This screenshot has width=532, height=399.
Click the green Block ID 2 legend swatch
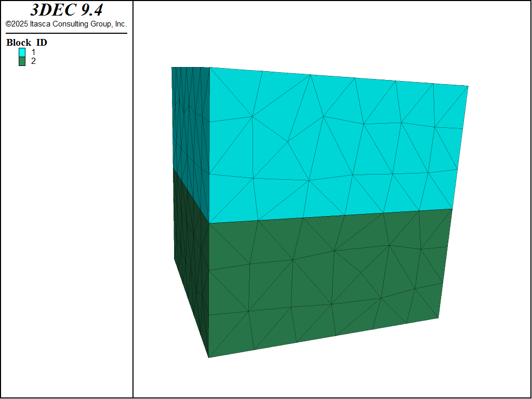pyautogui.click(x=22, y=61)
